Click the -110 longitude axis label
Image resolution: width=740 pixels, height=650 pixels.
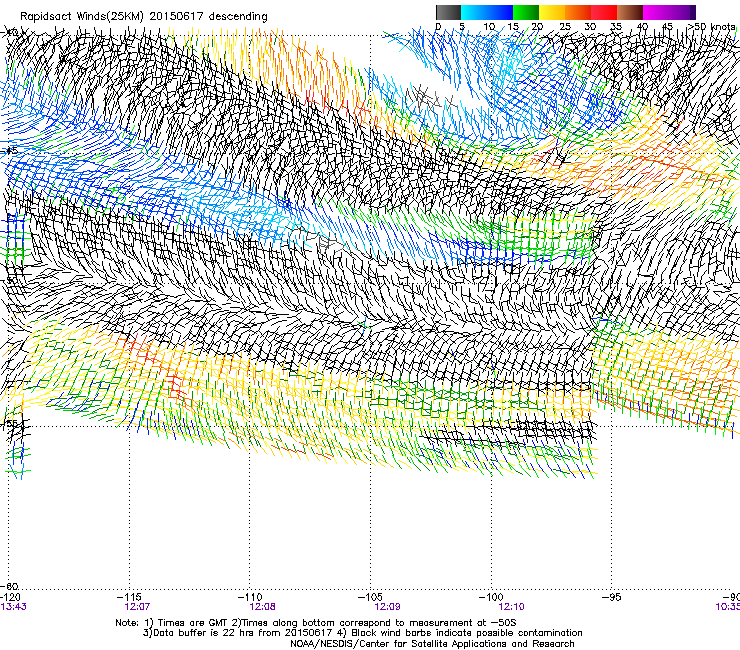(x=250, y=597)
